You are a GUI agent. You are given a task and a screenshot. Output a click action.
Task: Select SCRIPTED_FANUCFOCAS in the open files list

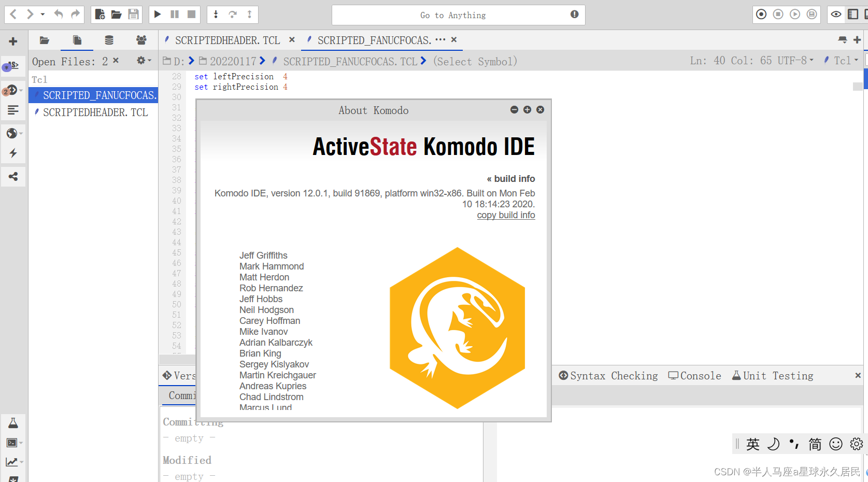[x=93, y=95]
